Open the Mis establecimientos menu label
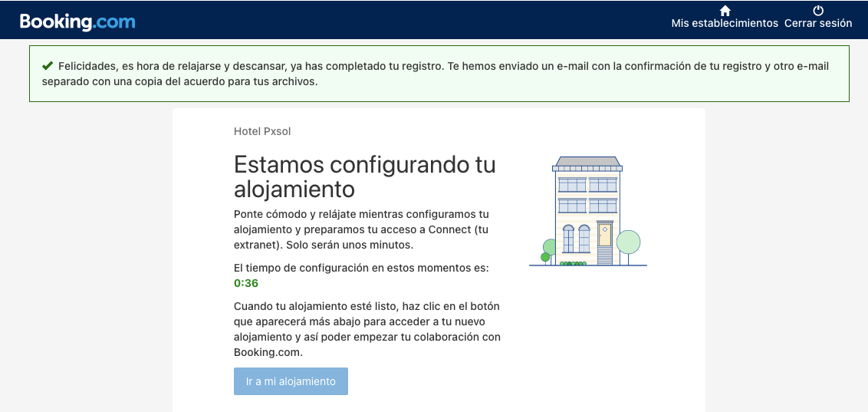The width and height of the screenshot is (868, 412). click(x=725, y=23)
